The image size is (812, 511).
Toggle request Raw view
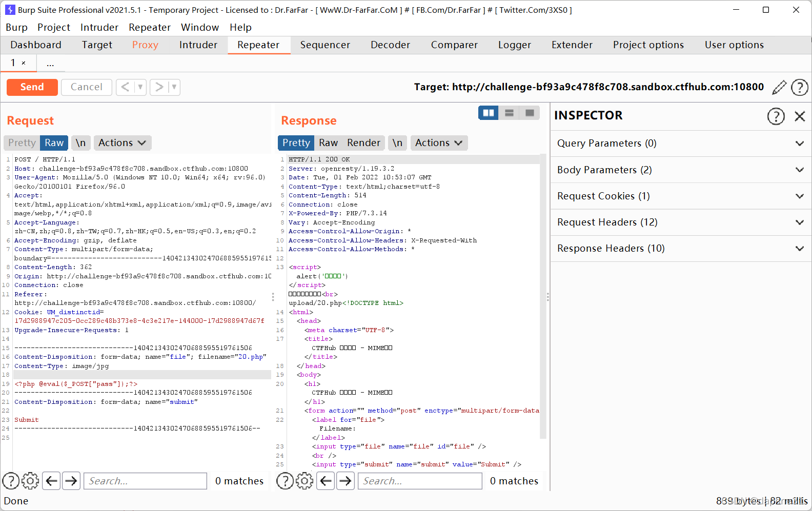pyautogui.click(x=54, y=143)
